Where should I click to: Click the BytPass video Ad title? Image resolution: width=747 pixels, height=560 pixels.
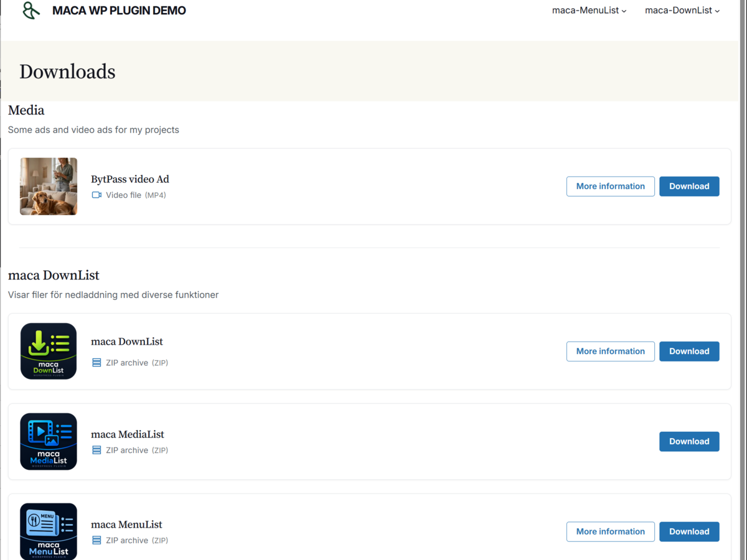[130, 179]
